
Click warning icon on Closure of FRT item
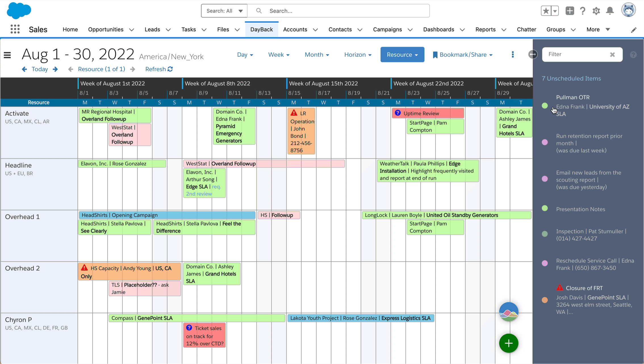(560, 287)
